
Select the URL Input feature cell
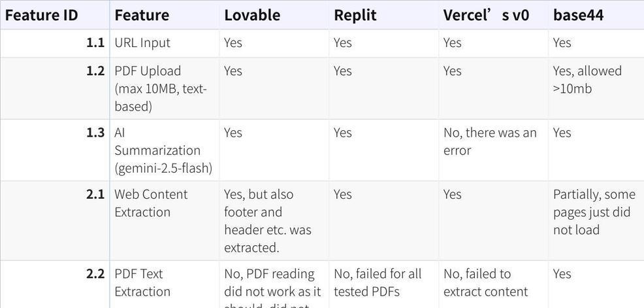click(x=142, y=43)
